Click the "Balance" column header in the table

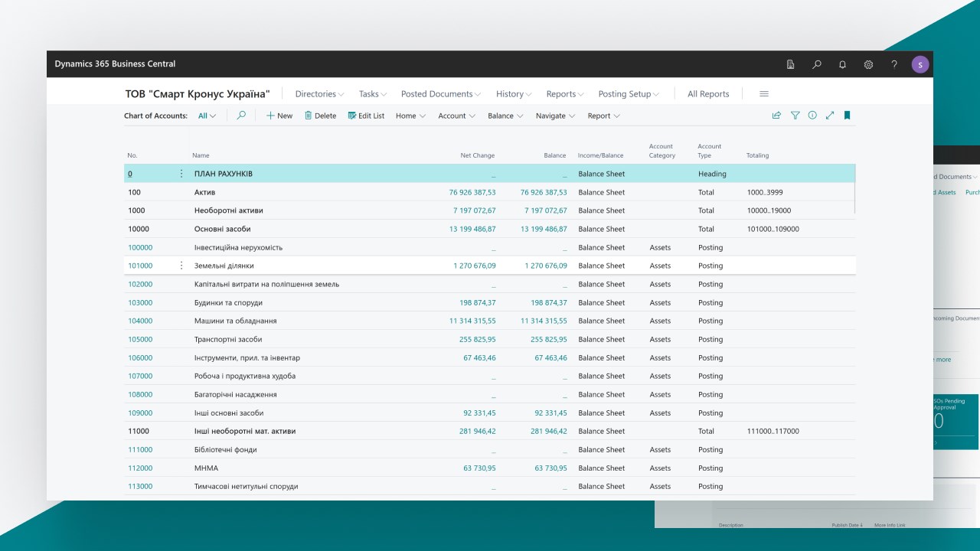(555, 155)
